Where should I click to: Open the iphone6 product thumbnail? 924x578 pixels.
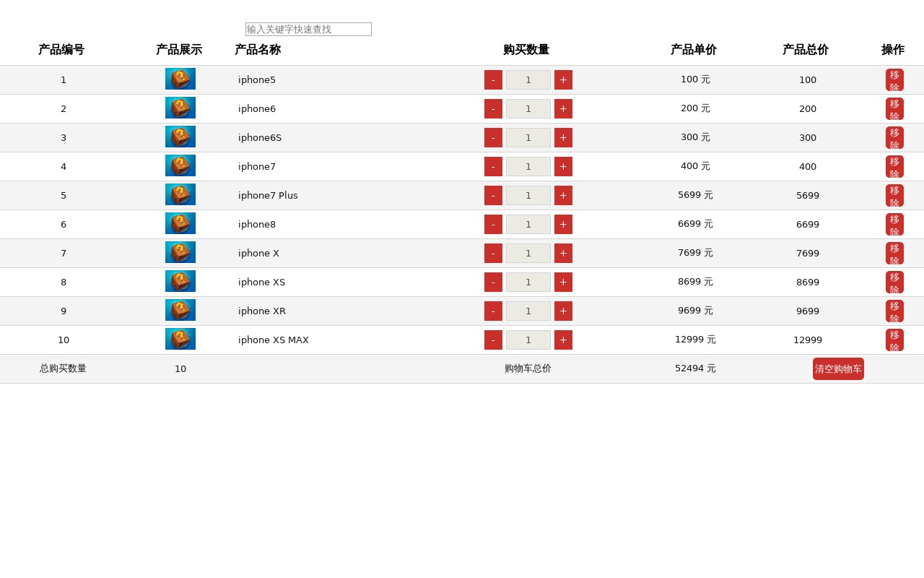[x=180, y=108]
